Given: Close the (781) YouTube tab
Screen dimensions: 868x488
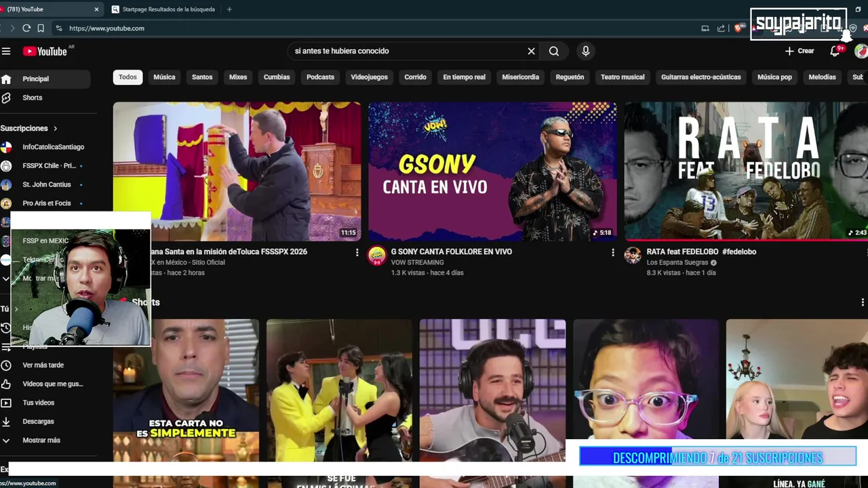Looking at the screenshot, I should pos(96,9).
